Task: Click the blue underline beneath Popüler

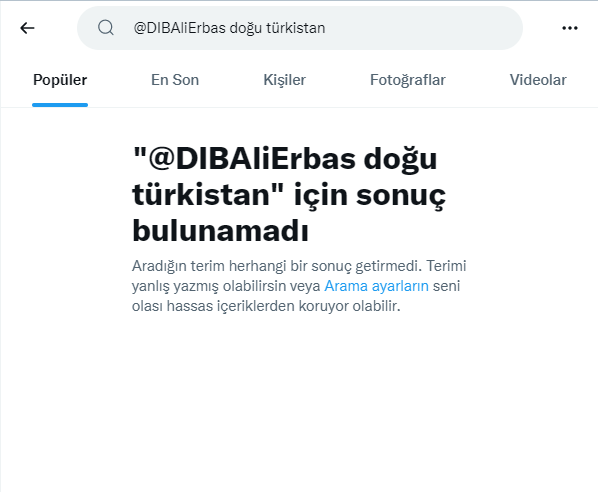Action: tap(60, 105)
